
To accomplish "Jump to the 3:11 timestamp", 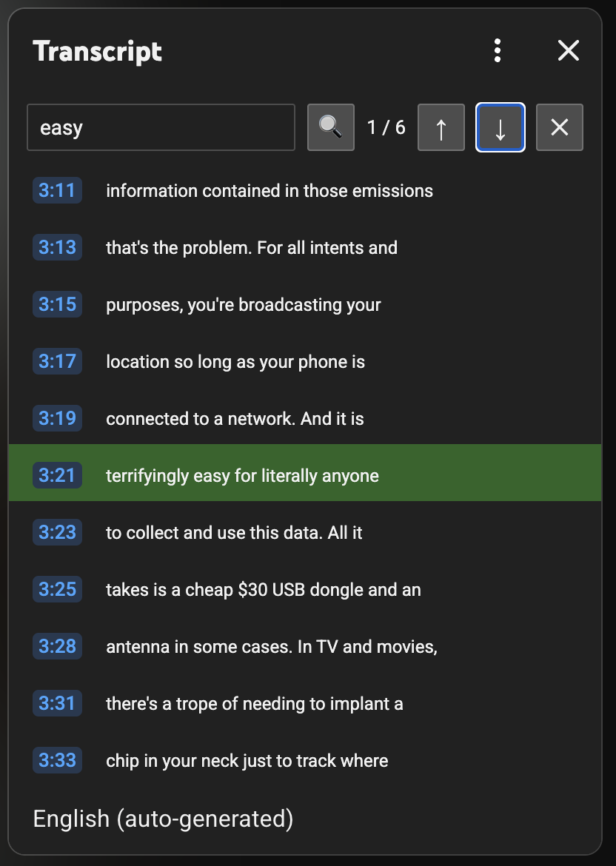I will pos(57,190).
